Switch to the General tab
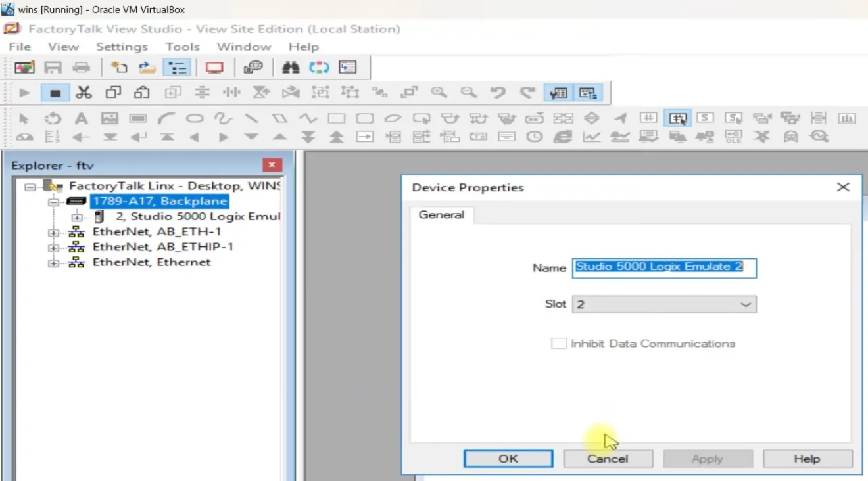The image size is (868, 481). coord(441,214)
